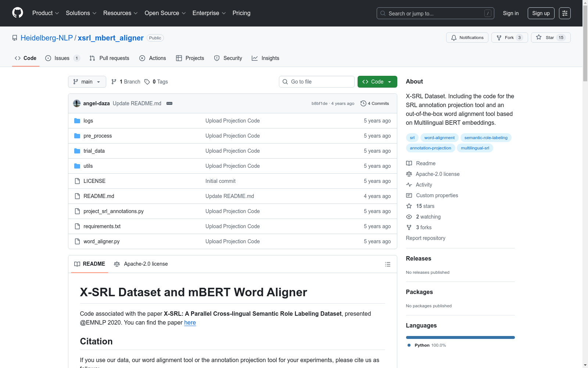Viewport: 588px width, 368px height.
Task: Click the logs folder icon
Action: (x=77, y=121)
